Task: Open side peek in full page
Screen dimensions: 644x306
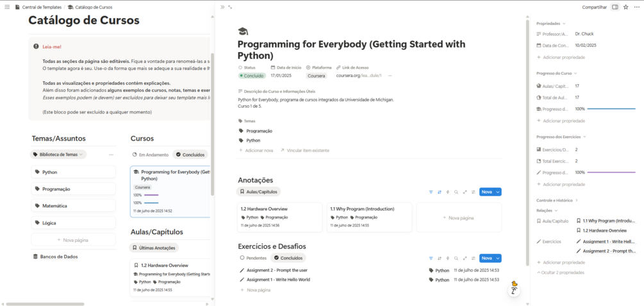Action: pyautogui.click(x=230, y=7)
